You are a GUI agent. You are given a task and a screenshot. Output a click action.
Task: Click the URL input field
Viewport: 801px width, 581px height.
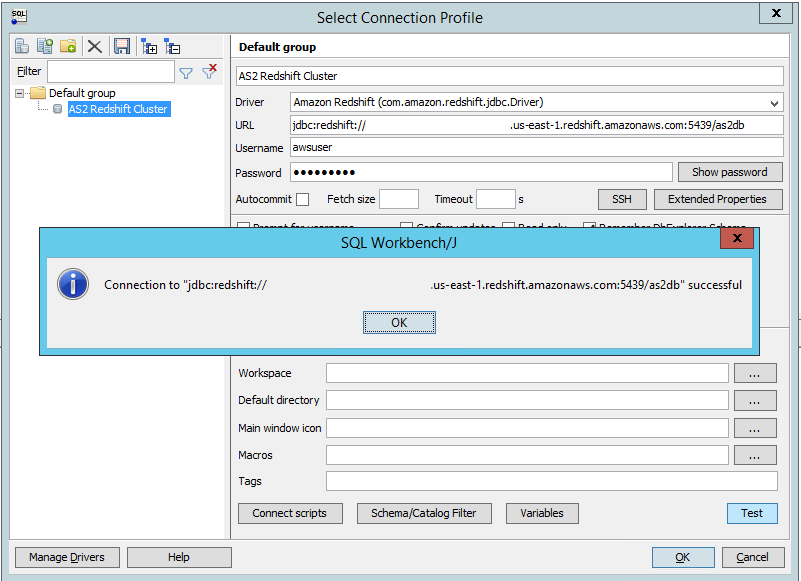(536, 125)
